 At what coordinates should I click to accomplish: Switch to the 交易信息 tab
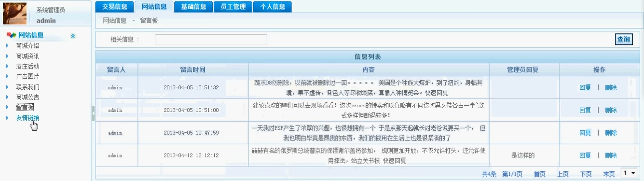coord(115,7)
